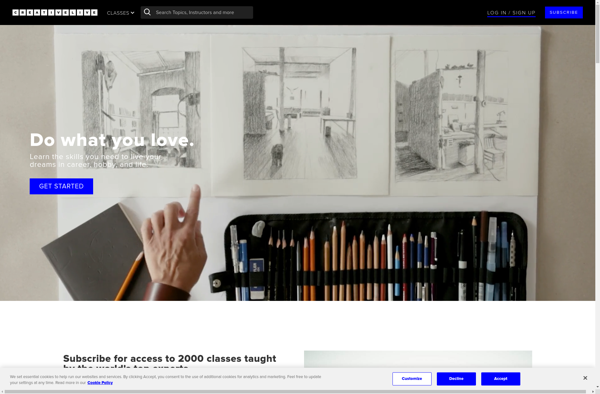The image size is (600, 394).
Task: Decline additional cookies
Action: pyautogui.click(x=456, y=379)
